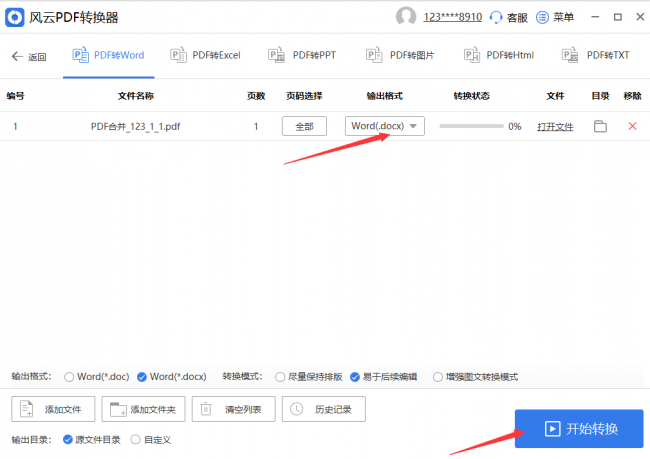This screenshot has width=650, height=459.
Task: Click the 全部 page selection button
Action: 304,126
